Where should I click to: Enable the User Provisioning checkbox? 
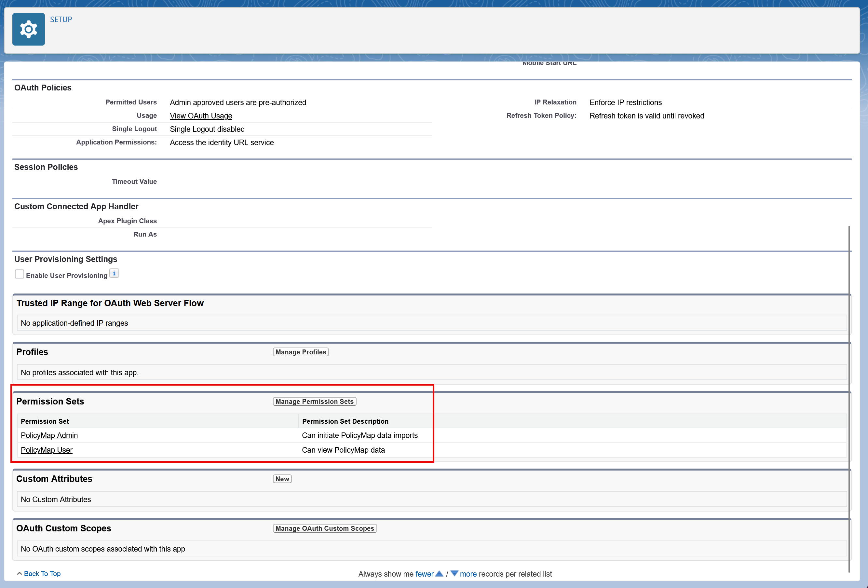(20, 274)
